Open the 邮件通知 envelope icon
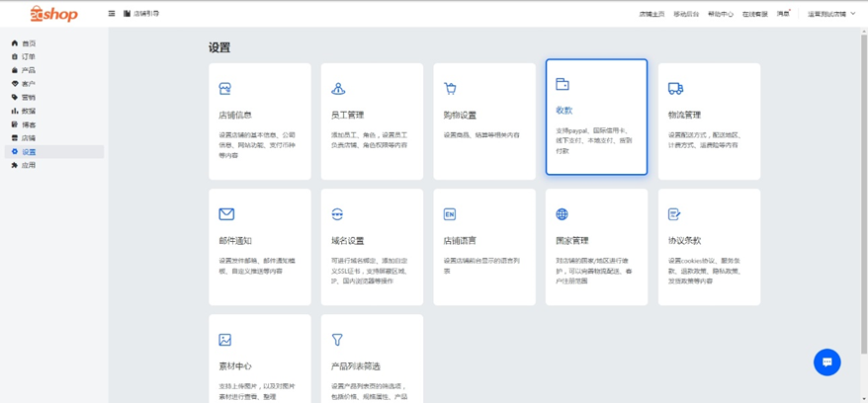This screenshot has width=868, height=403. 226,214
